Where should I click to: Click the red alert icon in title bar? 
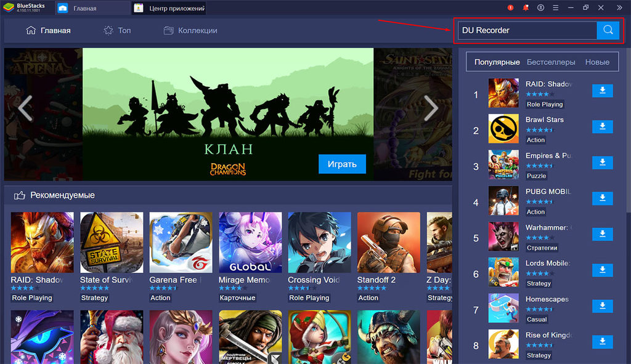pos(510,7)
